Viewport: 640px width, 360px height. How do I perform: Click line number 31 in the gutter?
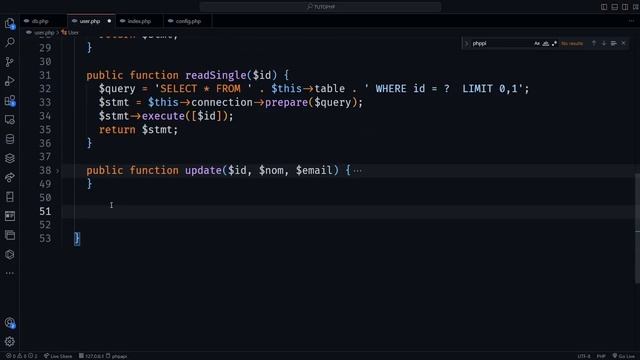45,76
